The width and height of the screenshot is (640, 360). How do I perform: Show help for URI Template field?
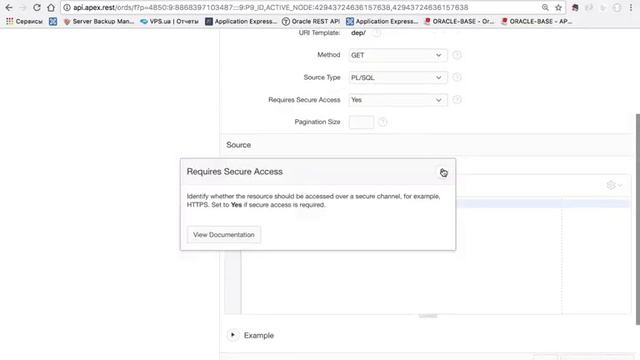tap(376, 33)
